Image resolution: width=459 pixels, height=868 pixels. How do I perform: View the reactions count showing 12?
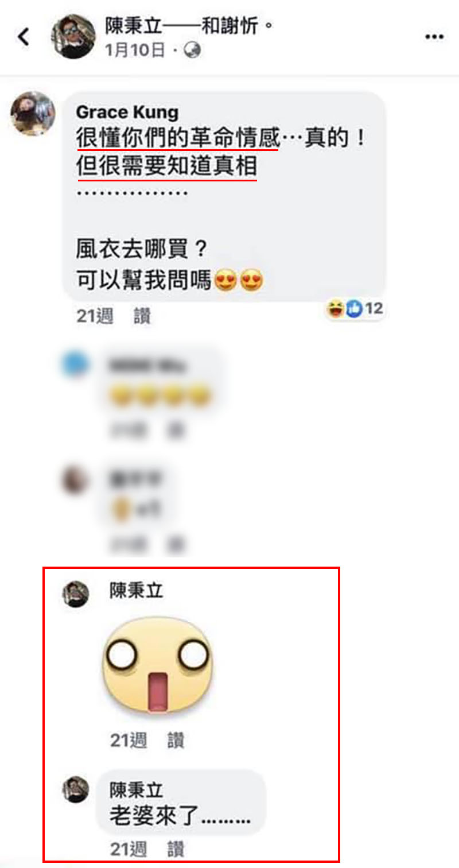pyautogui.click(x=374, y=309)
